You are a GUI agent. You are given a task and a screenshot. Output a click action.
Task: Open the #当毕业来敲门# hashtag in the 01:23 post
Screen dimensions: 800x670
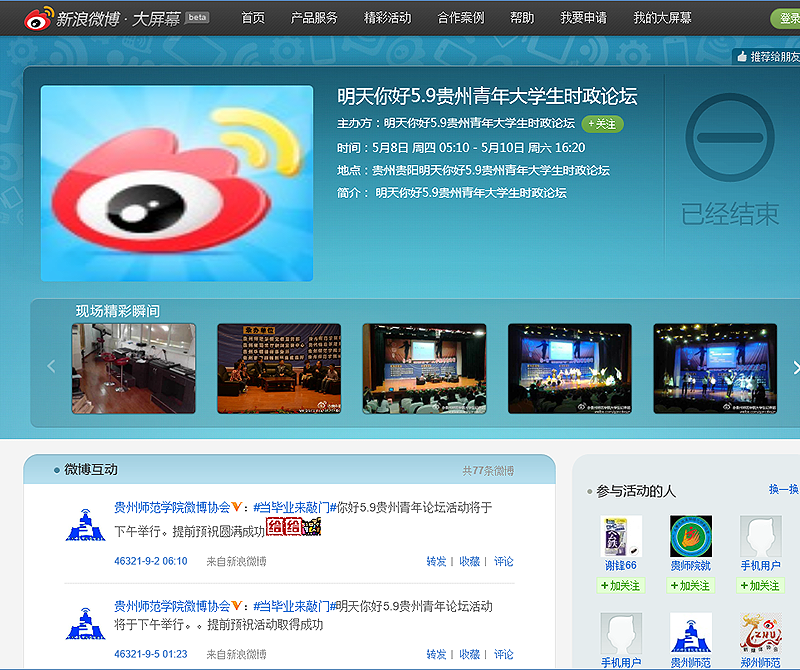click(294, 606)
